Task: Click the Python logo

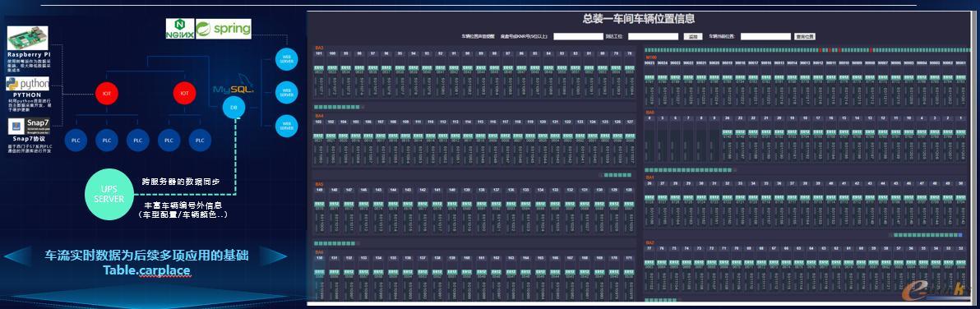Action: click(27, 84)
